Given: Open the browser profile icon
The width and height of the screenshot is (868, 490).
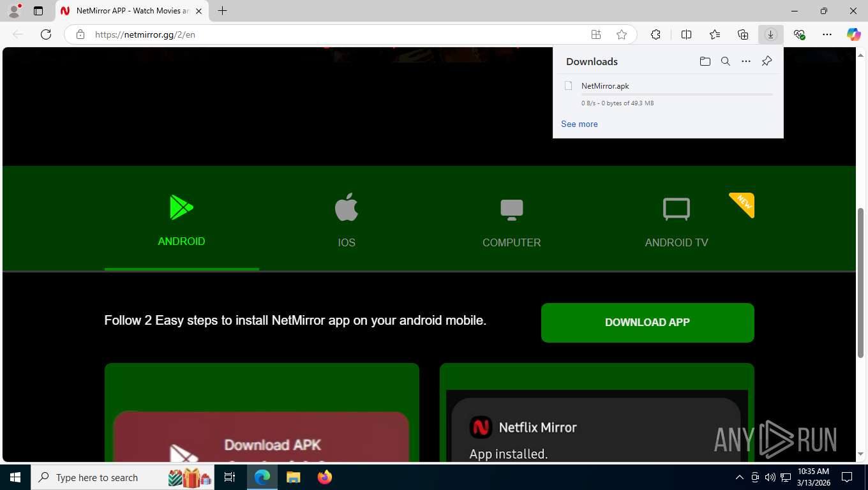Looking at the screenshot, I should (x=14, y=11).
